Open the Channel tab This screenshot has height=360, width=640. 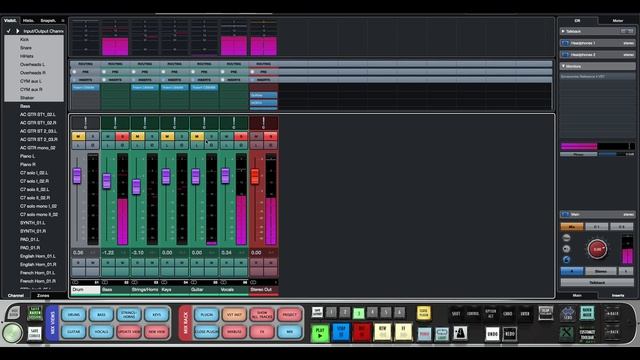click(16, 296)
